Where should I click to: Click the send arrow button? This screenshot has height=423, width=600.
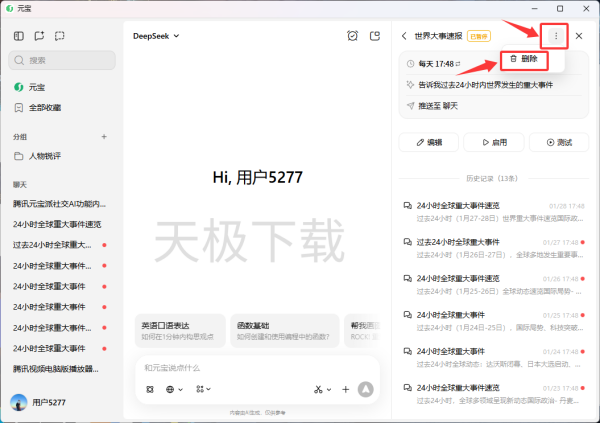(366, 389)
